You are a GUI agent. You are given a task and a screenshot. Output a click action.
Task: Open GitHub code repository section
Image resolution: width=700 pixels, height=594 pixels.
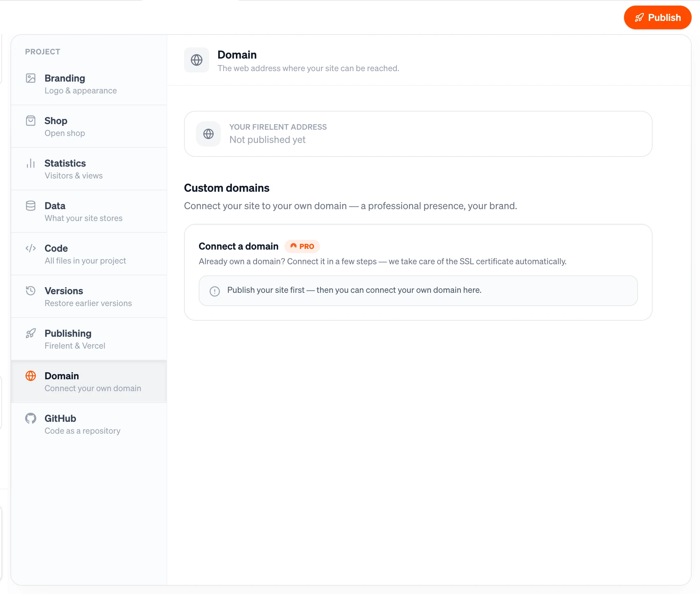coord(89,424)
